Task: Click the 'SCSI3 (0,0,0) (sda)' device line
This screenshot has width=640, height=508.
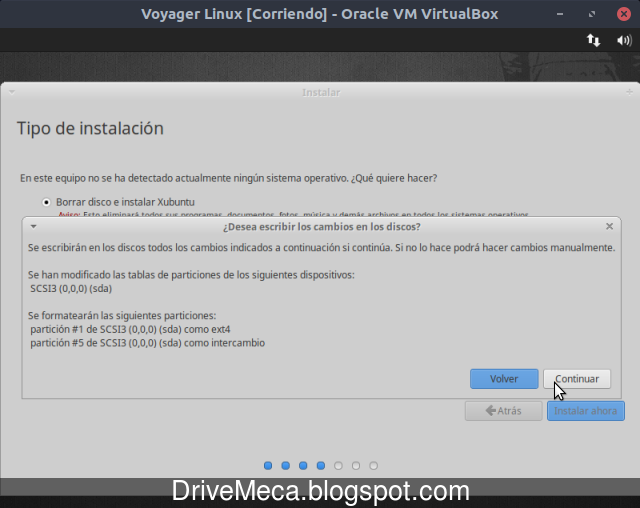Action: pos(71,288)
